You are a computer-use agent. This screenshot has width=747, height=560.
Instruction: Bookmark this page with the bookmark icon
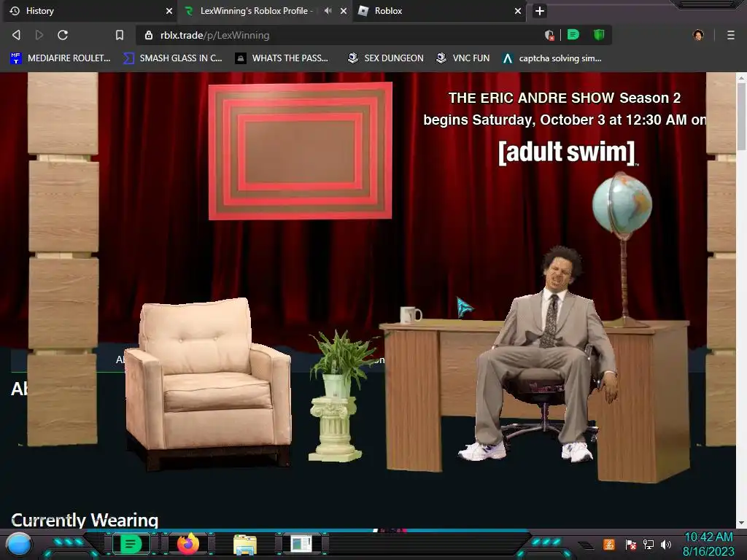120,35
